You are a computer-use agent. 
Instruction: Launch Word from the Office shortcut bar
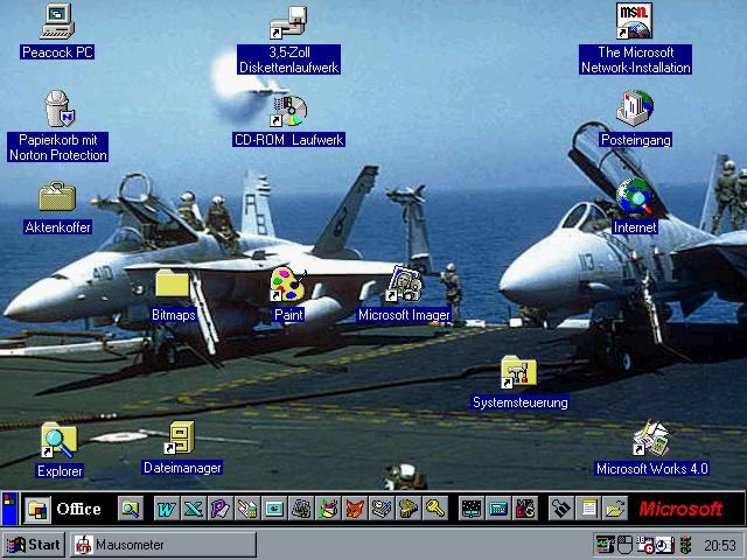(x=166, y=509)
